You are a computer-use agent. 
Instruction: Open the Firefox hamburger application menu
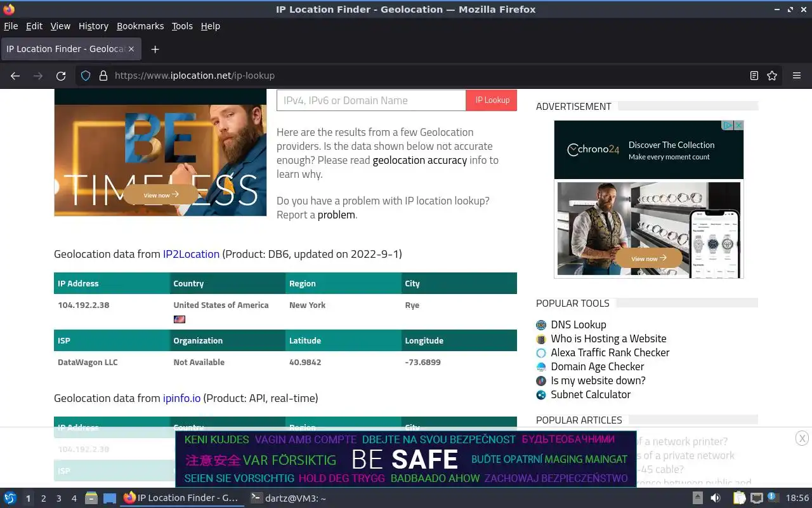pos(797,76)
